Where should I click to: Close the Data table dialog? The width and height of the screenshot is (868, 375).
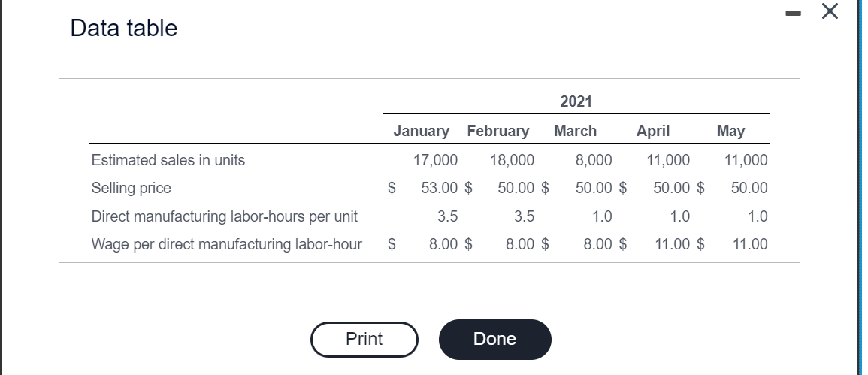pyautogui.click(x=830, y=11)
